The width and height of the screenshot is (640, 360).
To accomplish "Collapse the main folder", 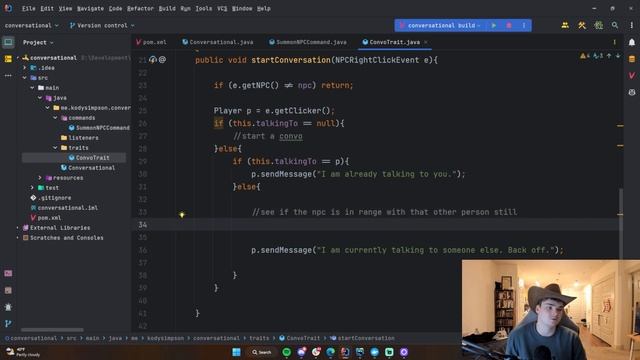I will tap(32, 88).
